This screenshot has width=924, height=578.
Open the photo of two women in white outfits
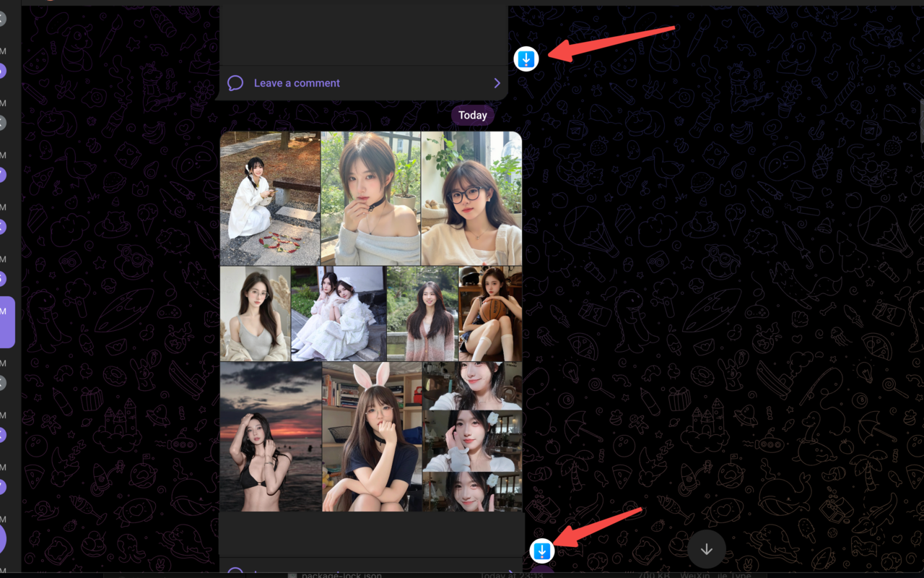tap(339, 314)
